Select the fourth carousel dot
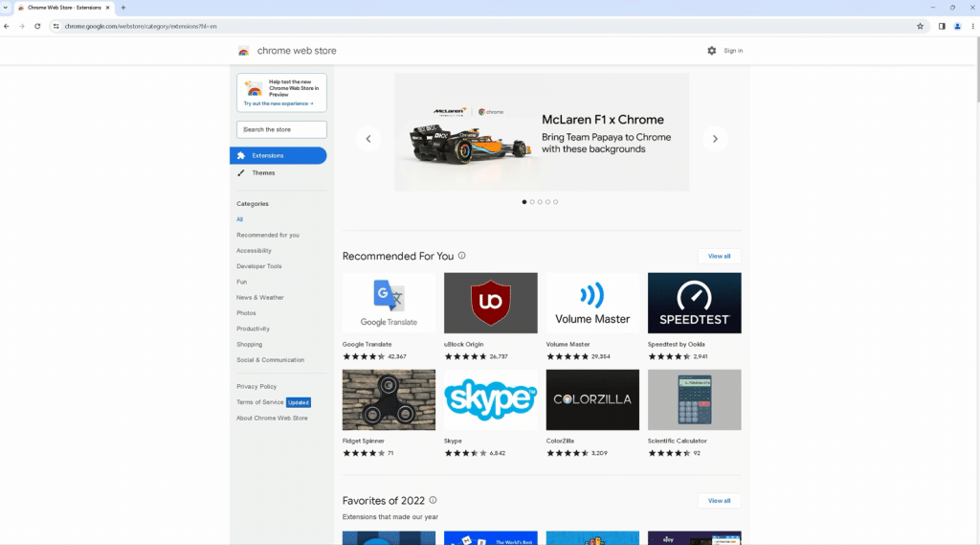Viewport: 980px width, 545px height. coord(547,202)
